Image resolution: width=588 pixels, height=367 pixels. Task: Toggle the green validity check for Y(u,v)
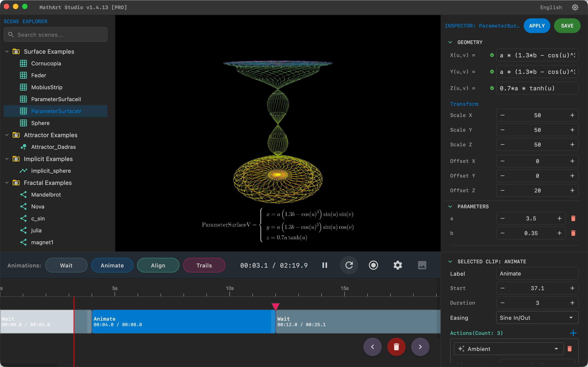(x=492, y=72)
